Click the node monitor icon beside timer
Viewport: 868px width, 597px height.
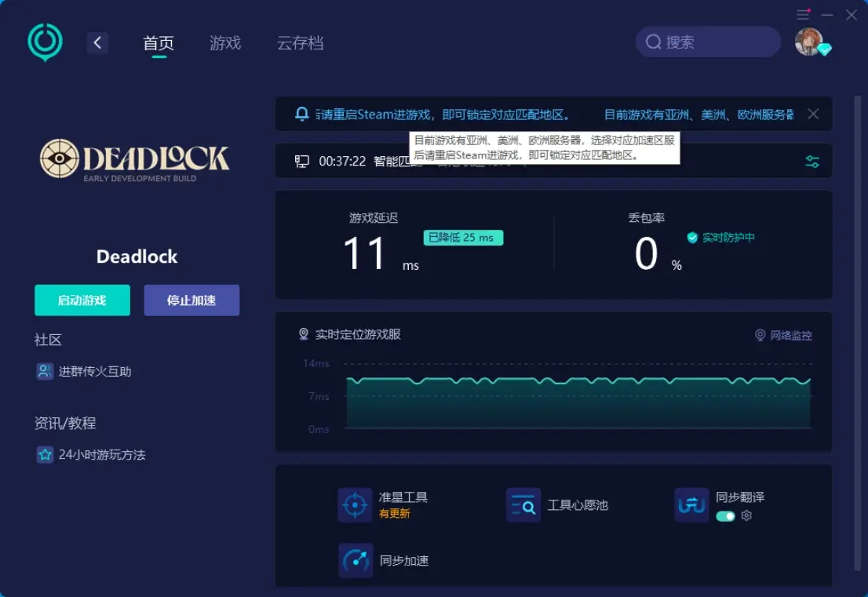tap(301, 162)
